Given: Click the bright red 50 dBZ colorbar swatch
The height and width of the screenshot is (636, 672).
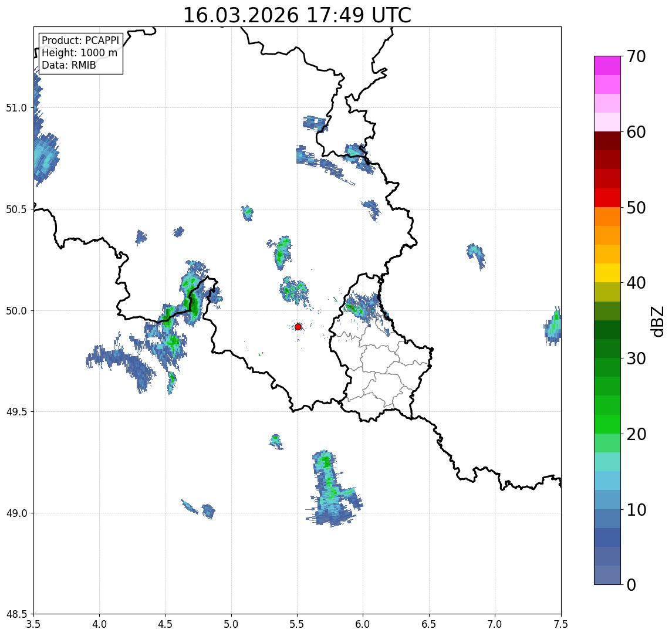Looking at the screenshot, I should [607, 198].
